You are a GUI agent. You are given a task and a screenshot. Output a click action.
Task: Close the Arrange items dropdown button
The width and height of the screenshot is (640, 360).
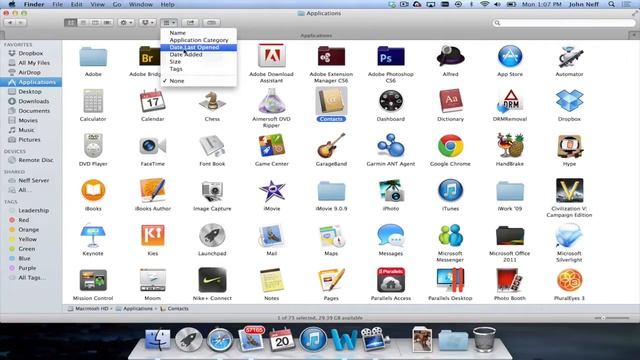169,22
